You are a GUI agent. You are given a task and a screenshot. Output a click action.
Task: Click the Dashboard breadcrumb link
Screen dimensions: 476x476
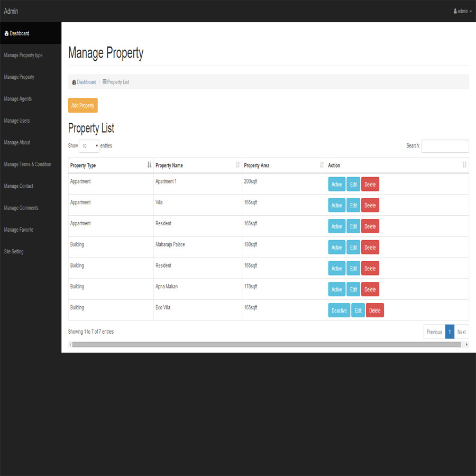pyautogui.click(x=86, y=82)
